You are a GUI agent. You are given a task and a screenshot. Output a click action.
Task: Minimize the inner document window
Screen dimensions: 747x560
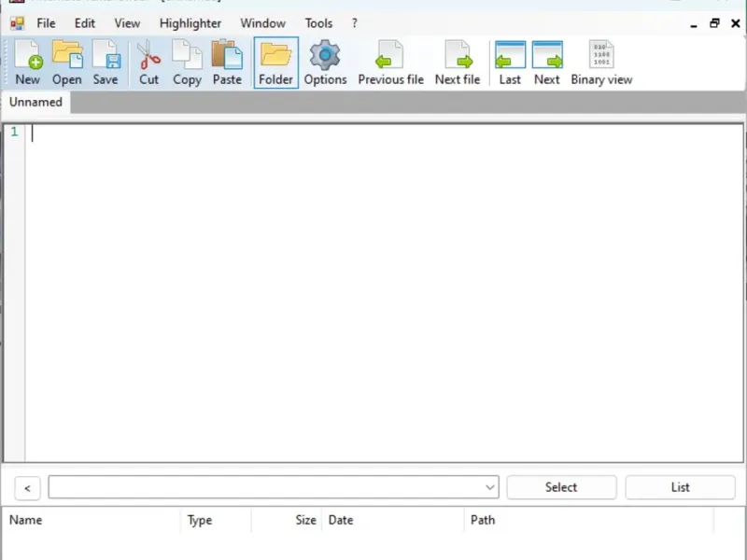tap(694, 24)
